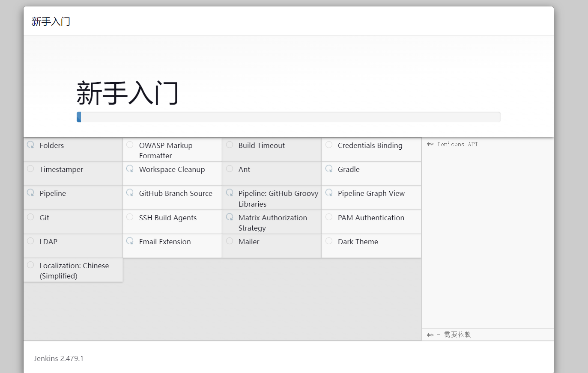
Task: Click the LDAP plugin name
Action: coord(48,242)
